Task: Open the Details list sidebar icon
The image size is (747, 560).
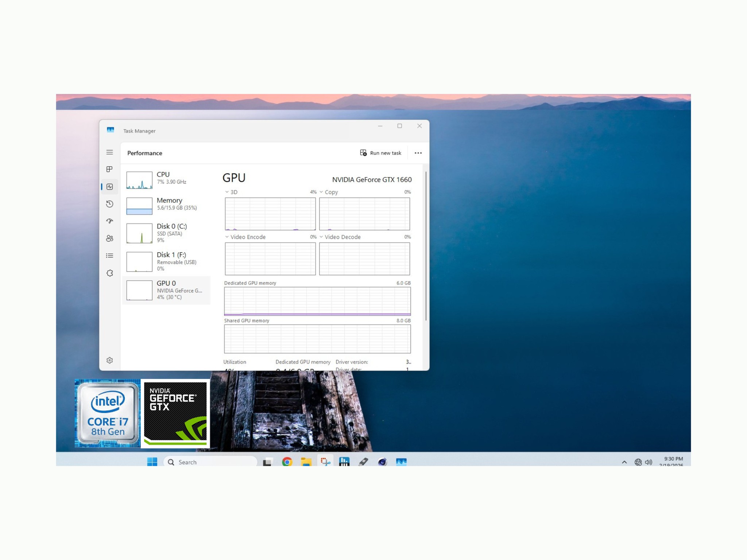Action: coord(109,256)
